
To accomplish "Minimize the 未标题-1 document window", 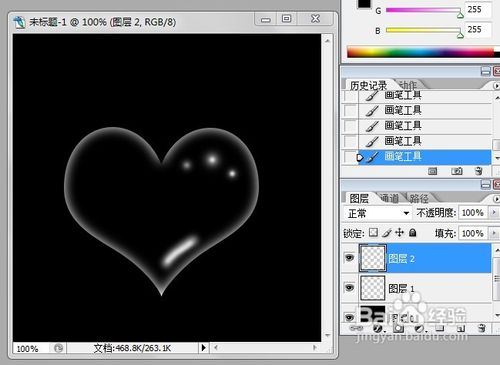I will point(266,19).
